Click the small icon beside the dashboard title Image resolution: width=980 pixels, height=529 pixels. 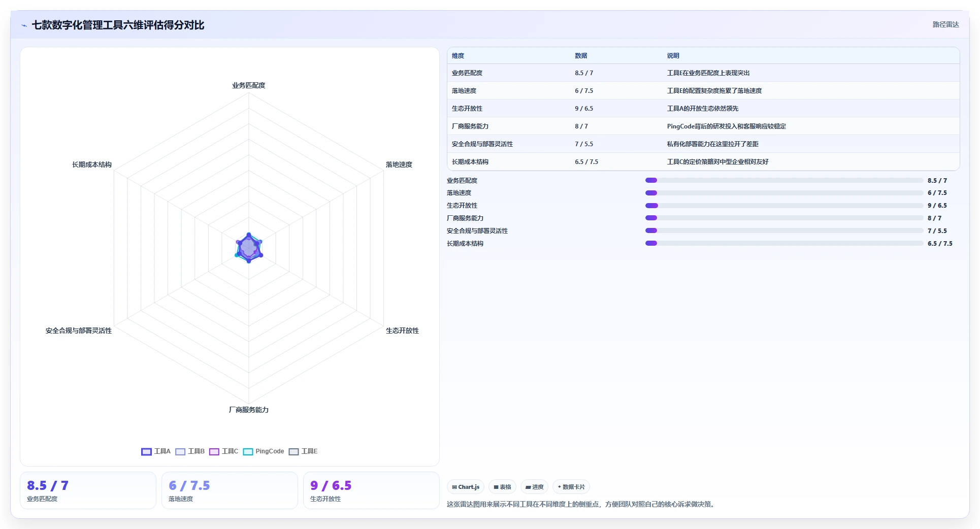[24, 25]
